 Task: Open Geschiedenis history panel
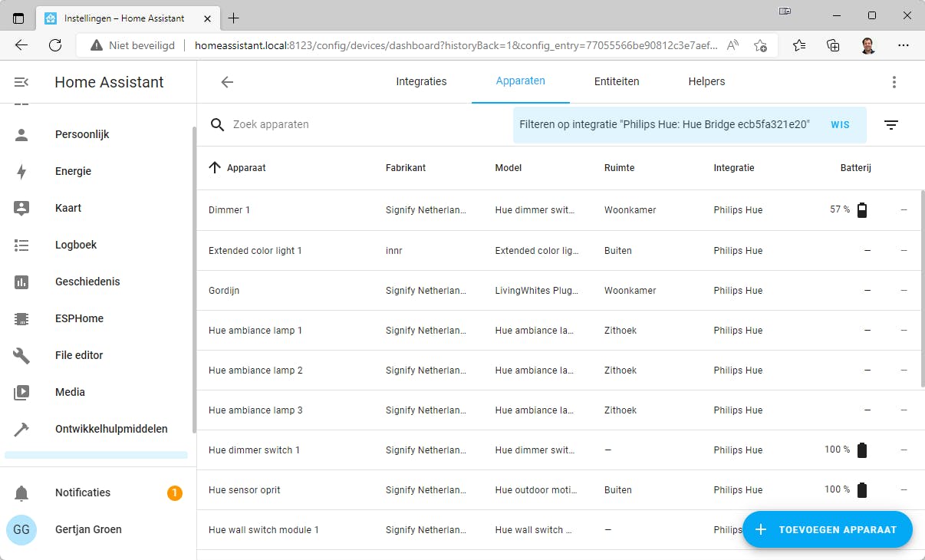click(87, 282)
